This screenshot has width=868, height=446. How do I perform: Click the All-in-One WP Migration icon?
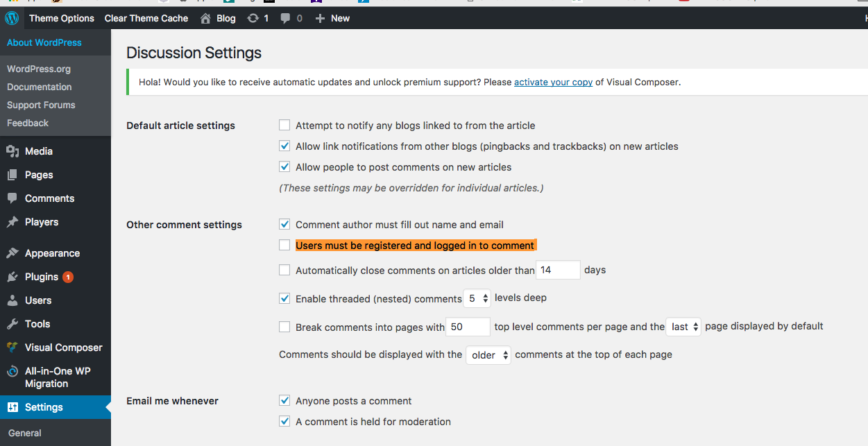[x=12, y=372]
